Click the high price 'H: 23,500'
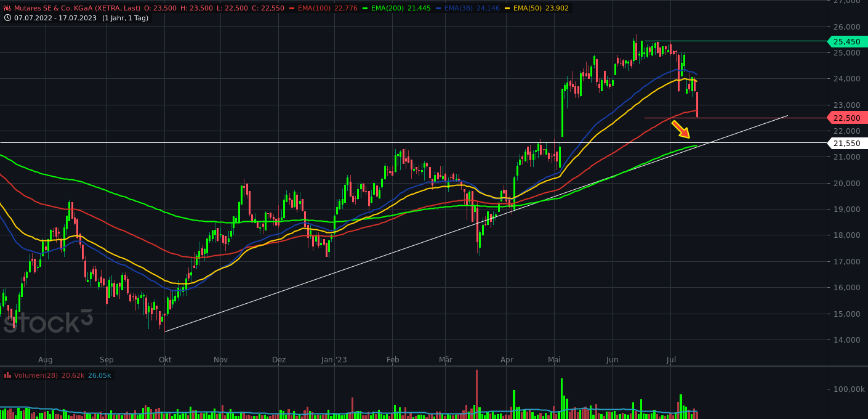The image size is (868, 419). [x=196, y=8]
